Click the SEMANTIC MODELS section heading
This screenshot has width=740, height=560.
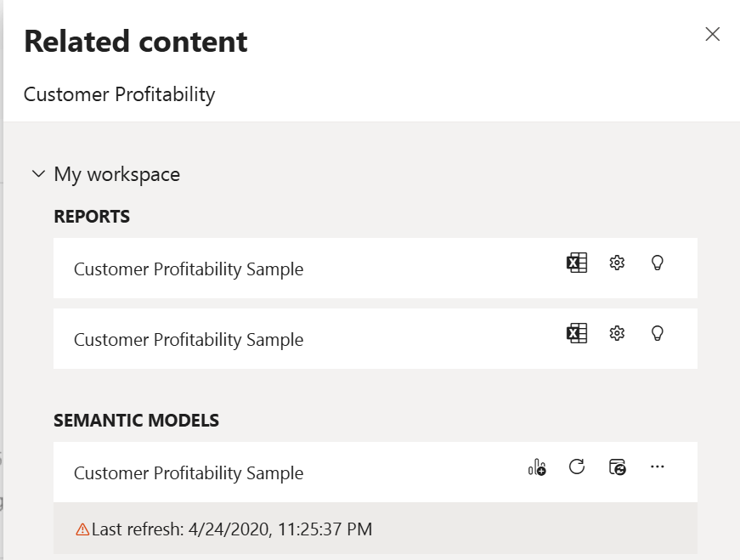pos(136,420)
